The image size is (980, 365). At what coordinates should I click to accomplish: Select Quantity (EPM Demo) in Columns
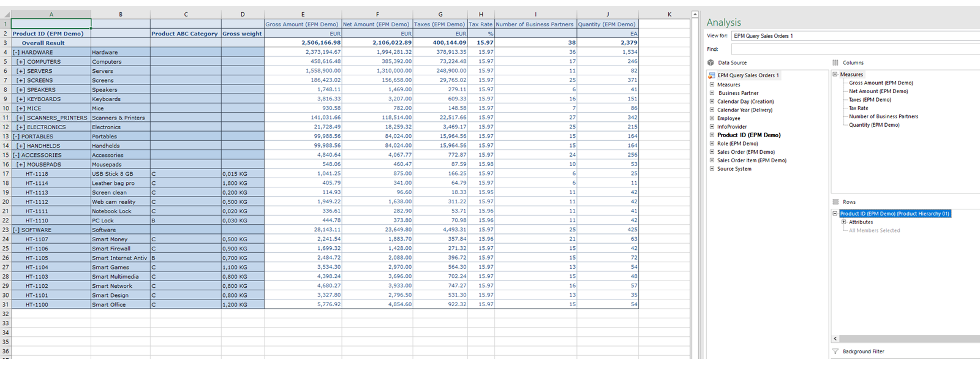pos(874,125)
